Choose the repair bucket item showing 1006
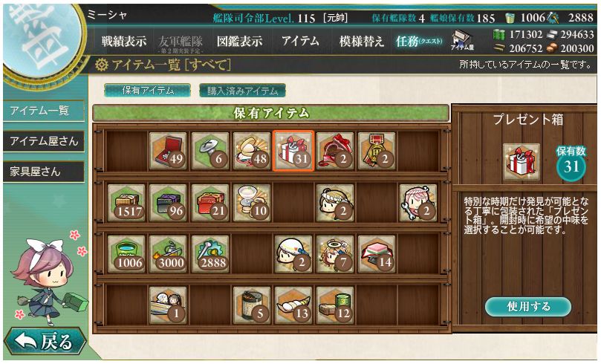601x364 pixels. click(x=126, y=254)
